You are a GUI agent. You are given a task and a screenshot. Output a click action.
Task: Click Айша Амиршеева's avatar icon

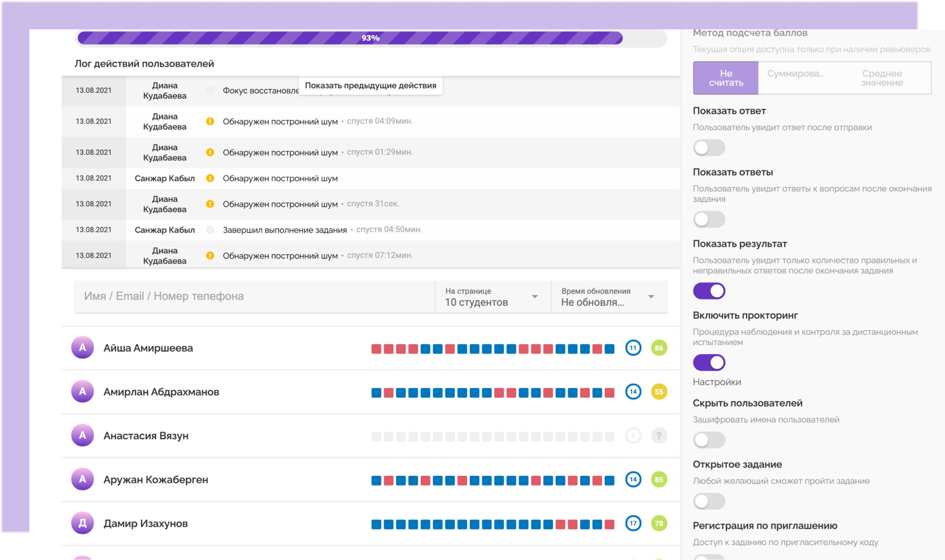(82, 348)
